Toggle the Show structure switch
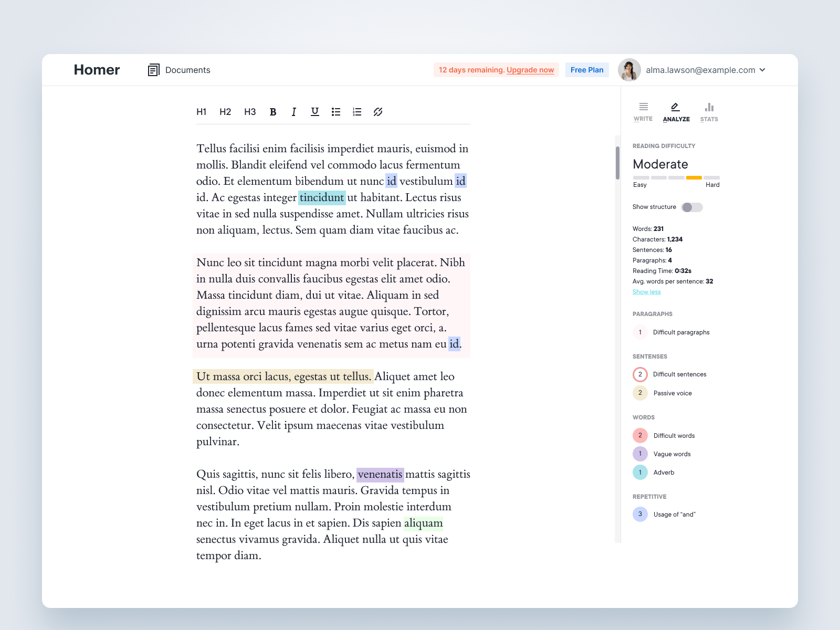 click(x=692, y=207)
